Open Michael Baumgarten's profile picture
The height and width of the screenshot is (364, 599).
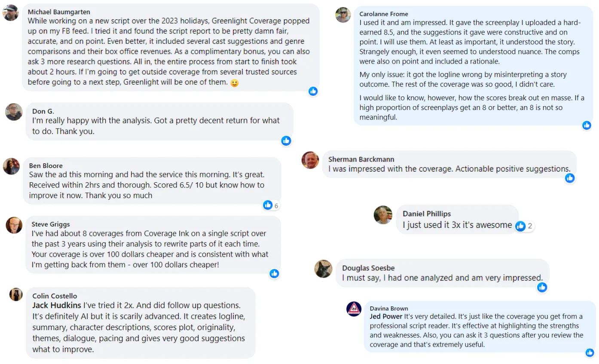click(x=10, y=13)
